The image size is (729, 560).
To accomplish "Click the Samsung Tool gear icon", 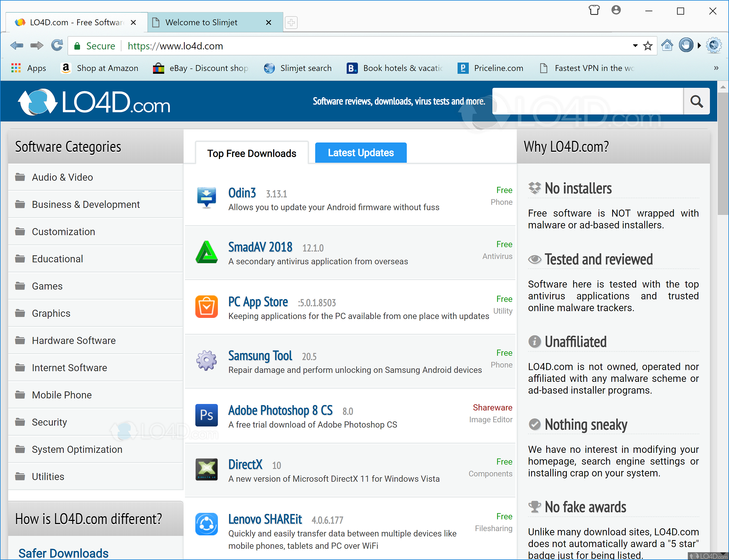I will [x=206, y=360].
